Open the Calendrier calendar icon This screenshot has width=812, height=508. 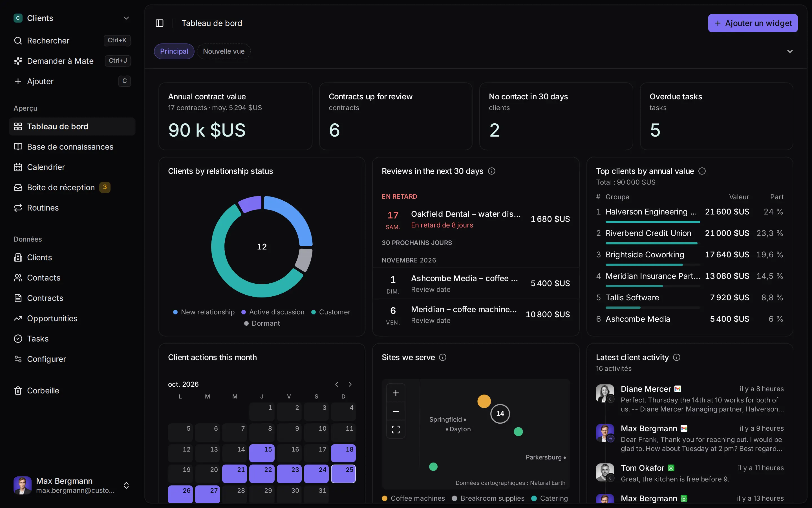[x=18, y=167]
